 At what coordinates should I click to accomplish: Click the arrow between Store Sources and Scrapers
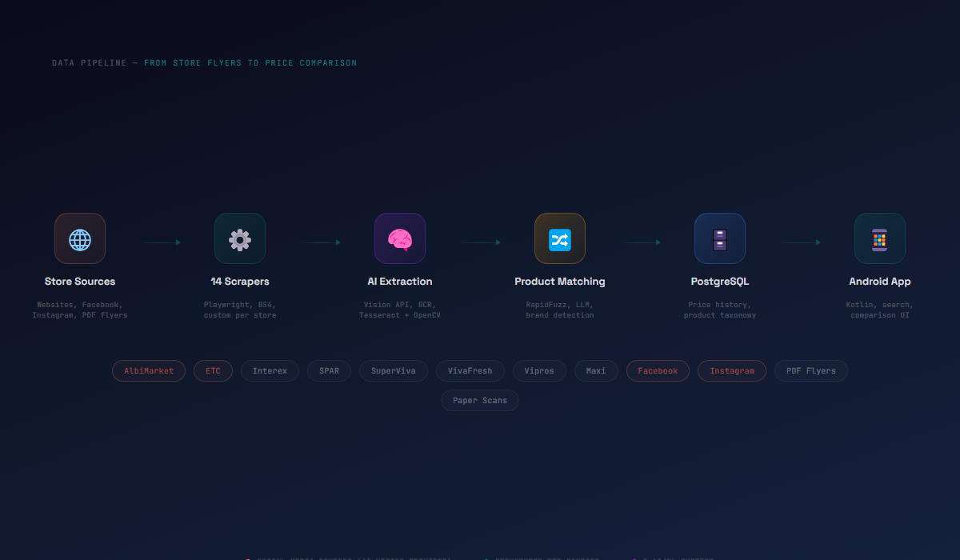click(x=160, y=242)
